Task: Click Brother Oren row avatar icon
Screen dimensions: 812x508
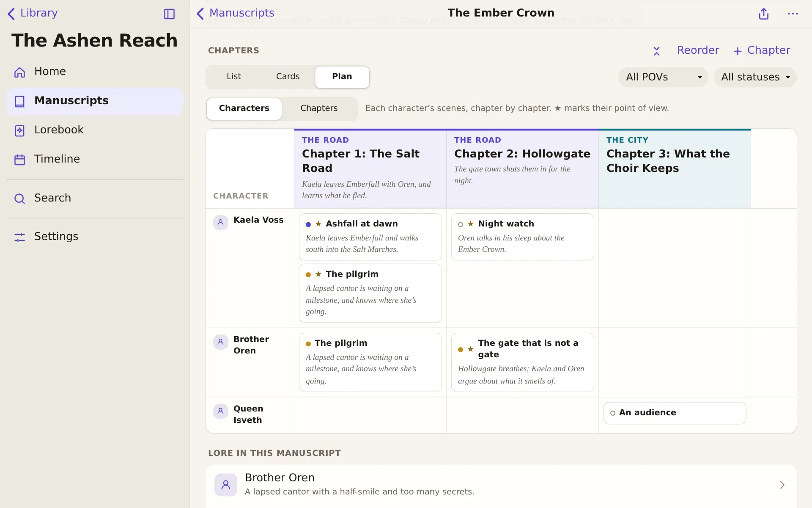Action: click(221, 342)
